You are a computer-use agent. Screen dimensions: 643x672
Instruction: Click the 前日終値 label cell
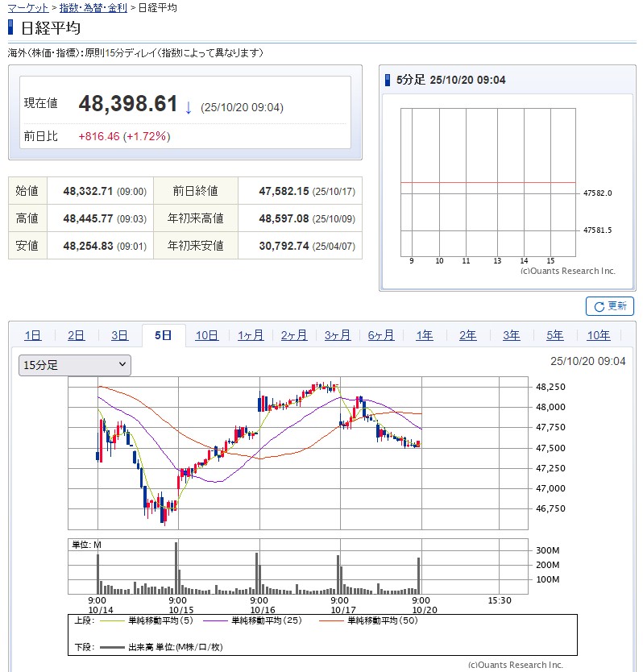pyautogui.click(x=196, y=191)
